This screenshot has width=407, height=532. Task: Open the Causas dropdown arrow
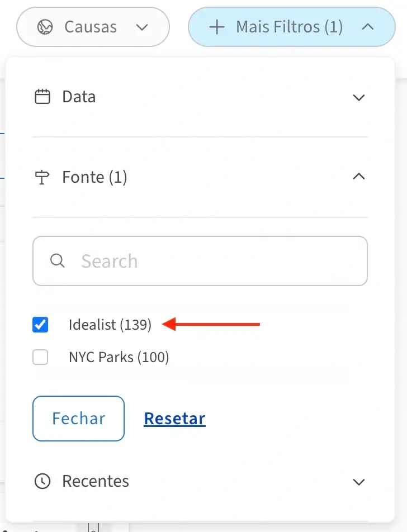tap(143, 27)
